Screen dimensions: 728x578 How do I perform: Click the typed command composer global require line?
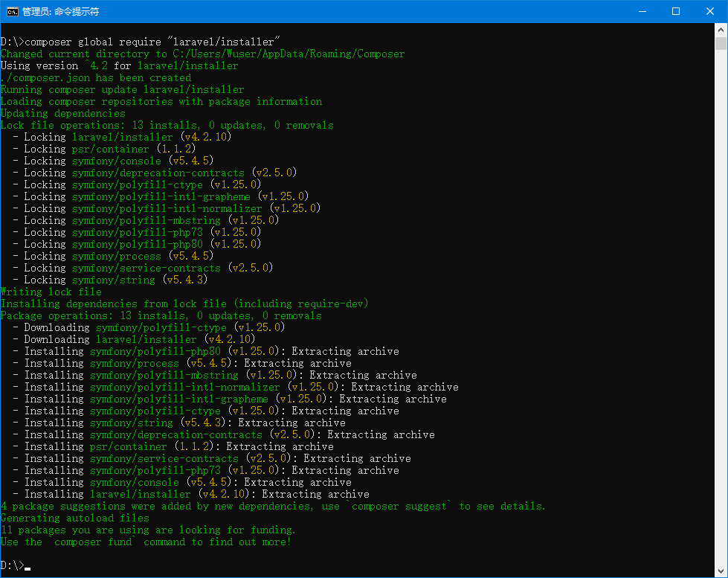click(141, 42)
